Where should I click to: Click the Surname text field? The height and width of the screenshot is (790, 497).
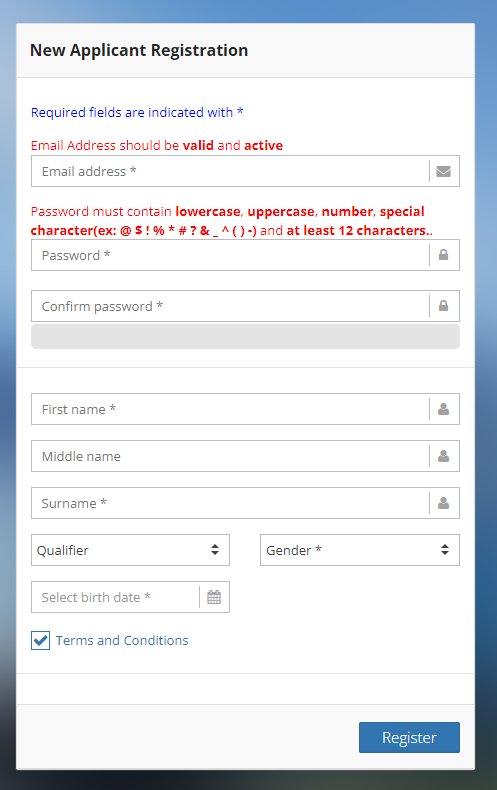tap(230, 503)
